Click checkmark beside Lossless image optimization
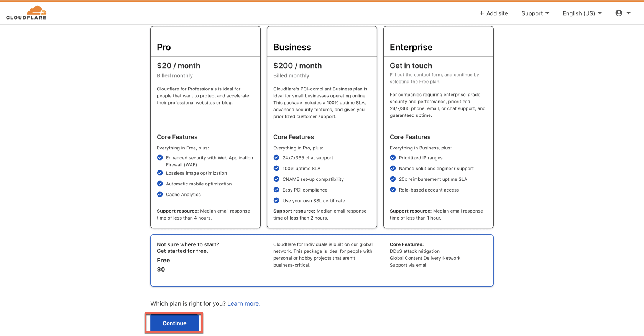This screenshot has height=336, width=644. tap(160, 173)
